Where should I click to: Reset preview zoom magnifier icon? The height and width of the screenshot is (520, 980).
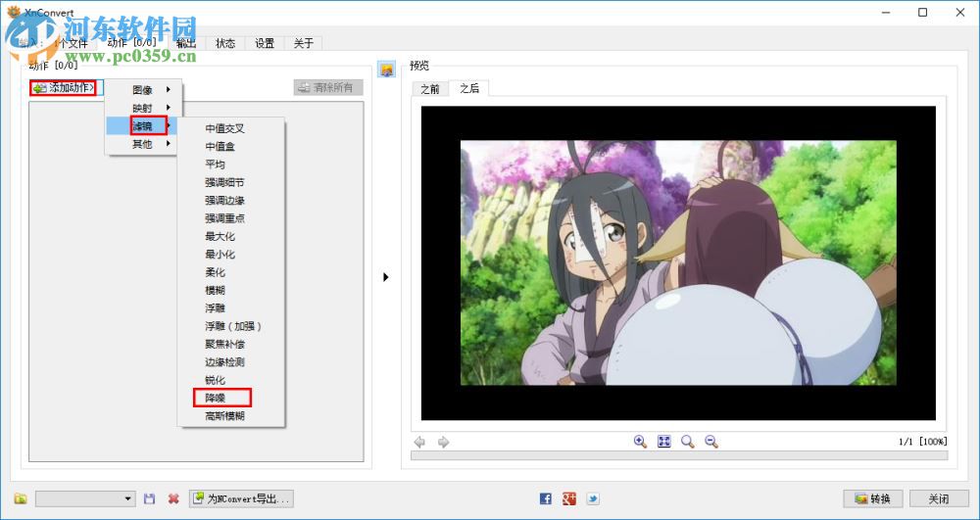click(688, 442)
